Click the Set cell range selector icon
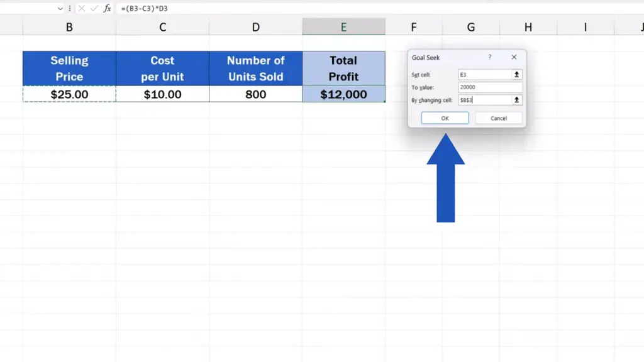The width and height of the screenshot is (644, 362). 517,74
